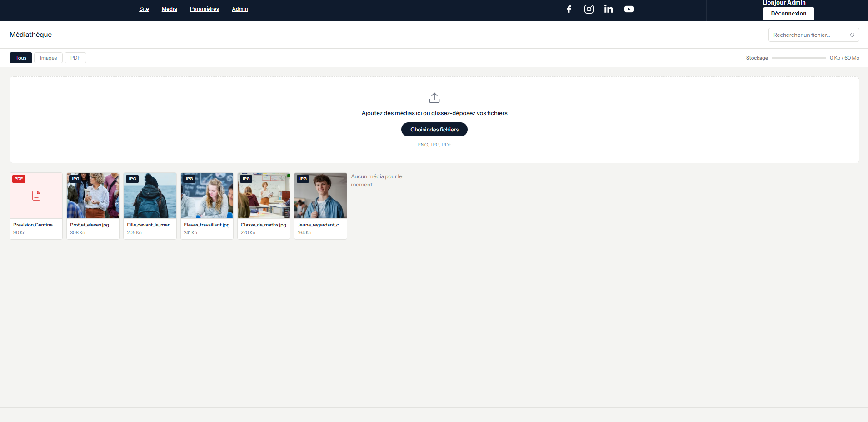Click the Classe_de_maths.jpg file name
868x422 pixels.
(x=264, y=225)
